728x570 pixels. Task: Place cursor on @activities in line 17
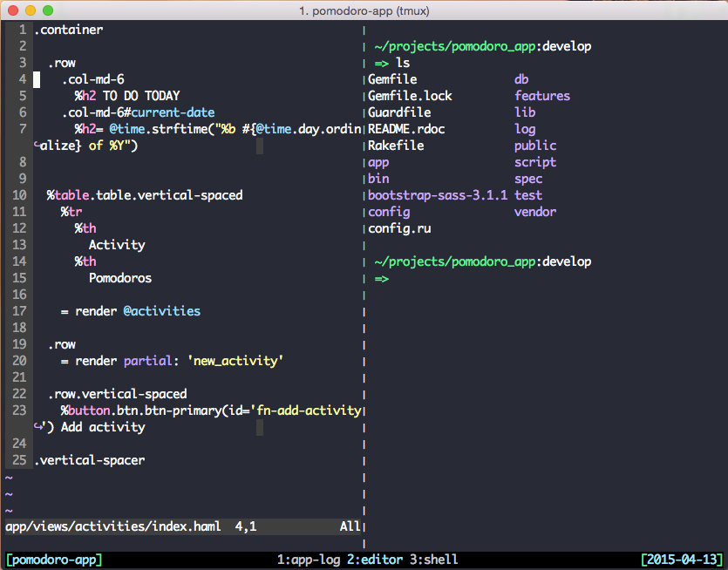click(x=161, y=311)
